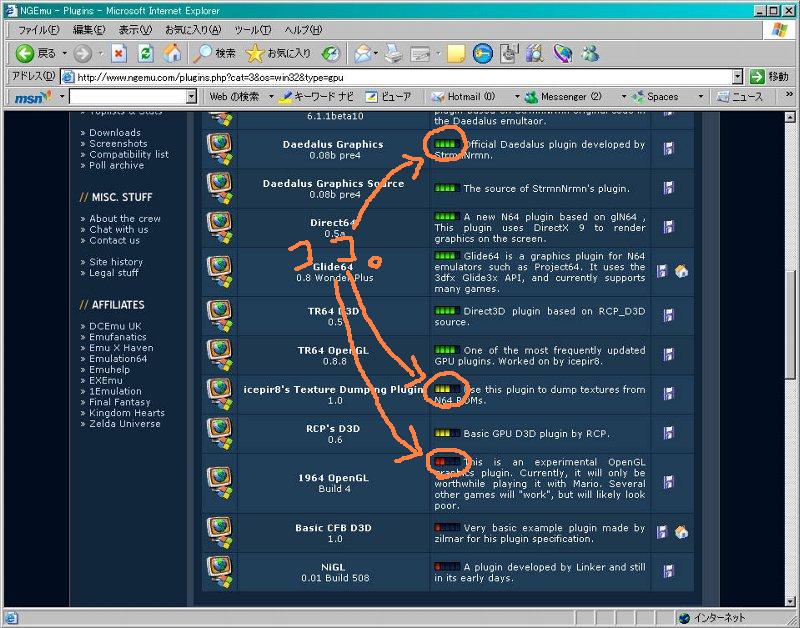Viewport: 800px width, 628px height.
Task: Expand the Back button history arrow
Action: point(64,53)
